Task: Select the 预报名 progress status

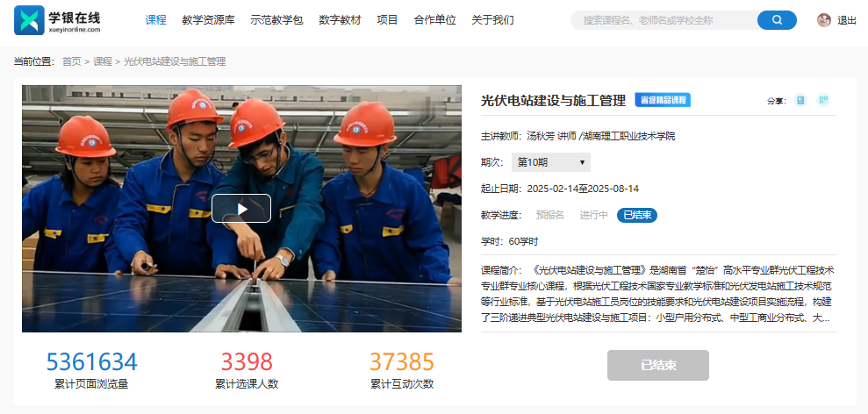Action: [549, 215]
